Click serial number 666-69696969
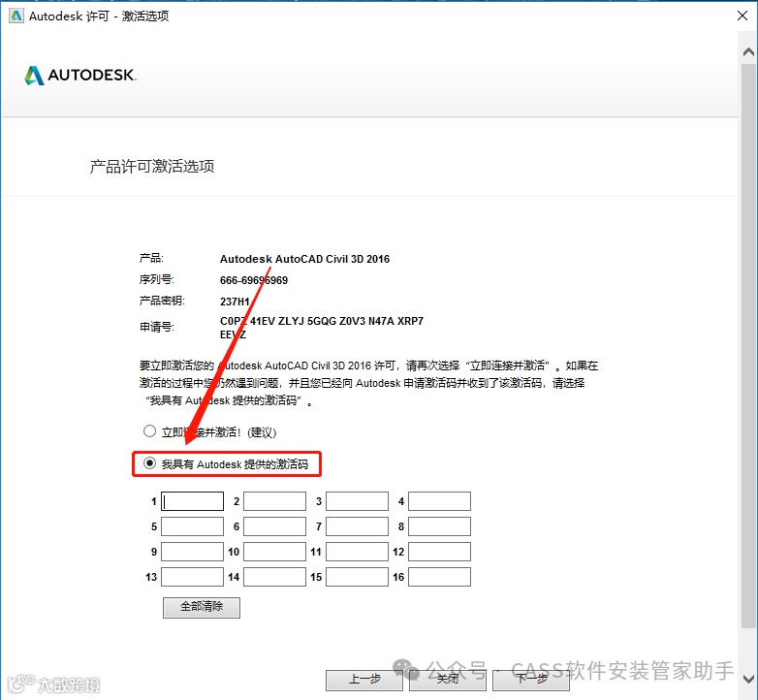 pos(254,280)
